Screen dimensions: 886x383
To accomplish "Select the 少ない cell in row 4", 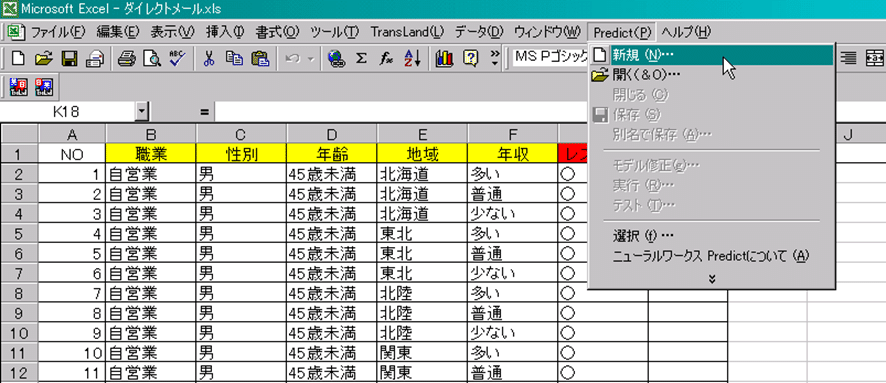I will 513,214.
